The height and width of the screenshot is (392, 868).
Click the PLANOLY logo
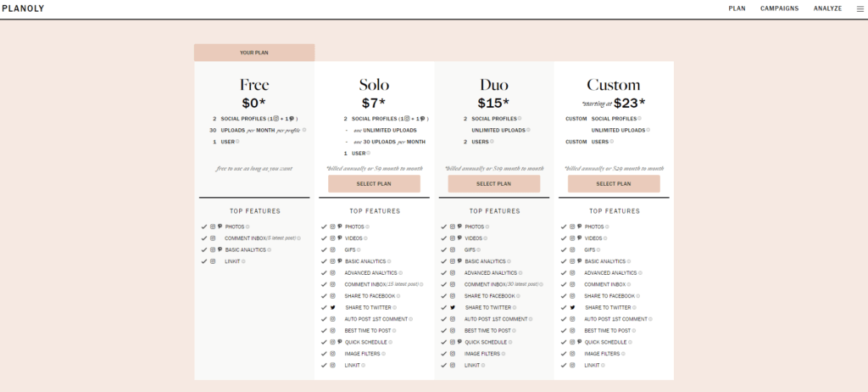point(23,8)
